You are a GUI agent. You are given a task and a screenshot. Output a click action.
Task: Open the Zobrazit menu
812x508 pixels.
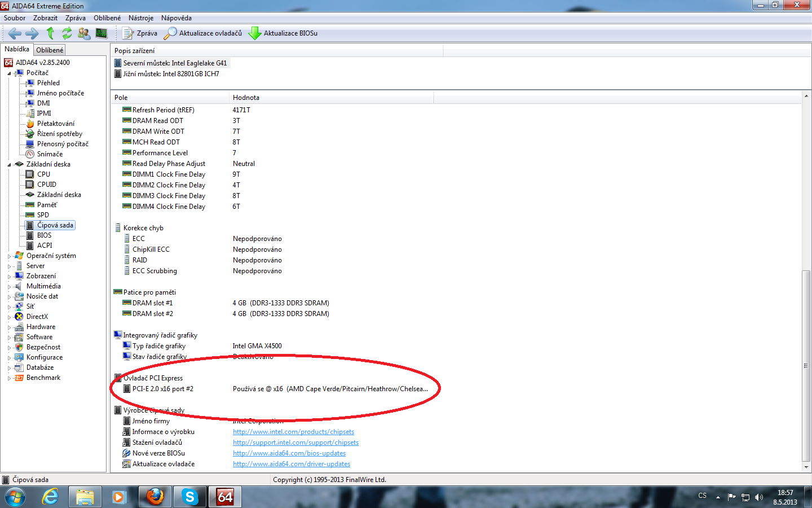[45, 18]
